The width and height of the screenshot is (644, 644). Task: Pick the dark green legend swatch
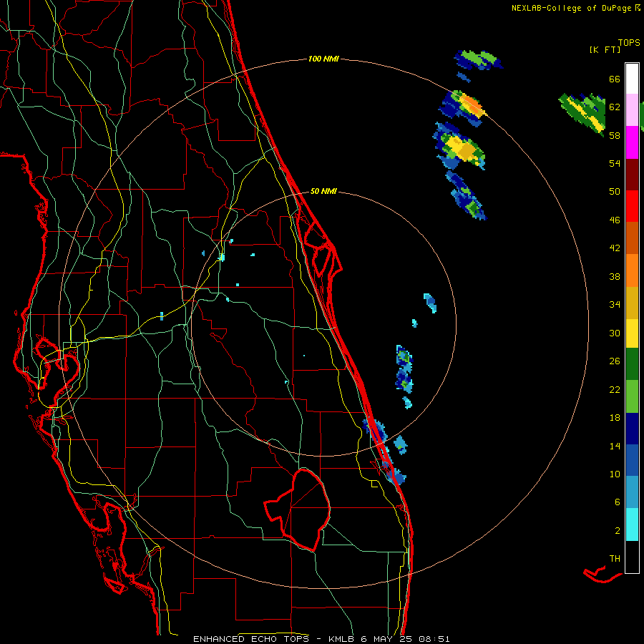(632, 364)
